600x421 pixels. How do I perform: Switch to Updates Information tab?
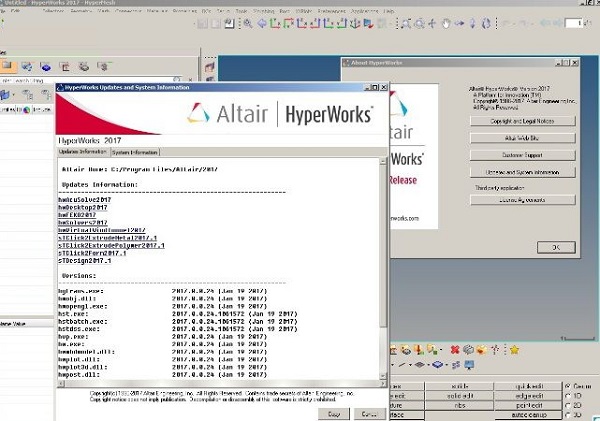(x=83, y=152)
